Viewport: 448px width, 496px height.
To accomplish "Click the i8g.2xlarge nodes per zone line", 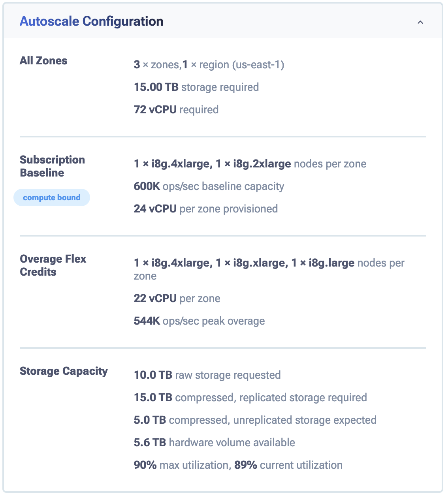I will (262, 164).
